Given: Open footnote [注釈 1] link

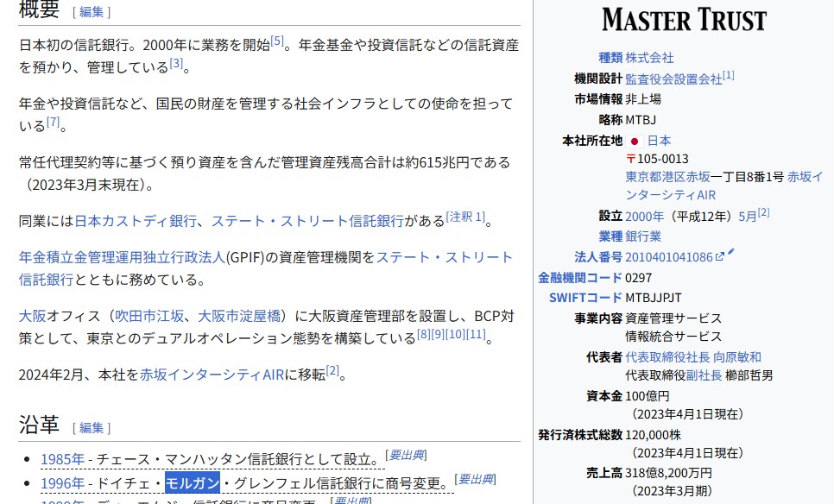Looking at the screenshot, I should coord(465,217).
